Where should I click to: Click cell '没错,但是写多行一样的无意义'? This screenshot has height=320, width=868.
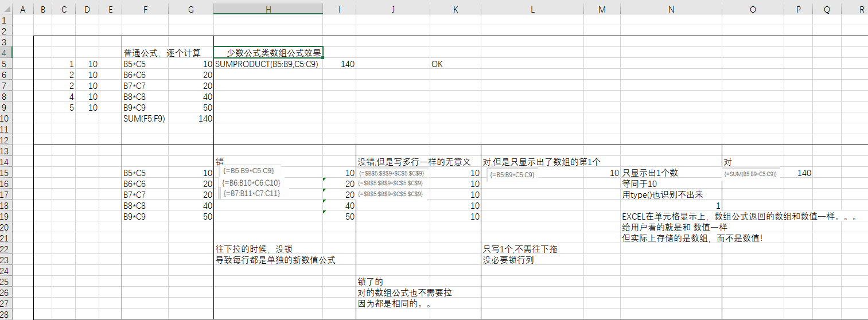[414, 162]
